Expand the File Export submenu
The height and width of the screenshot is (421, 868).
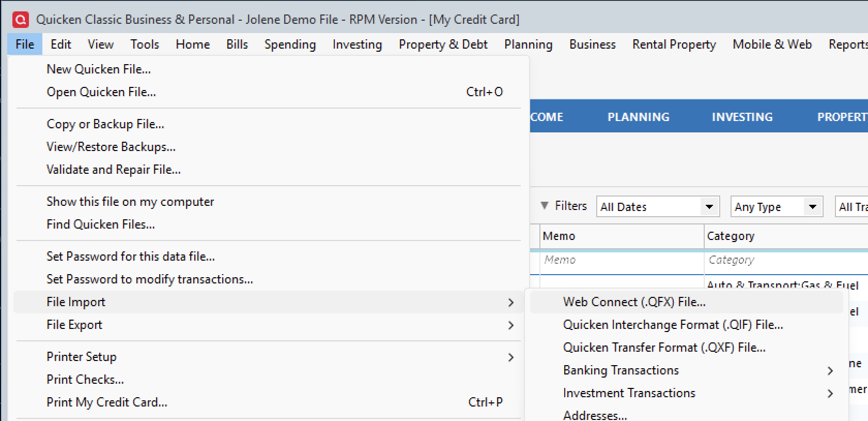269,325
